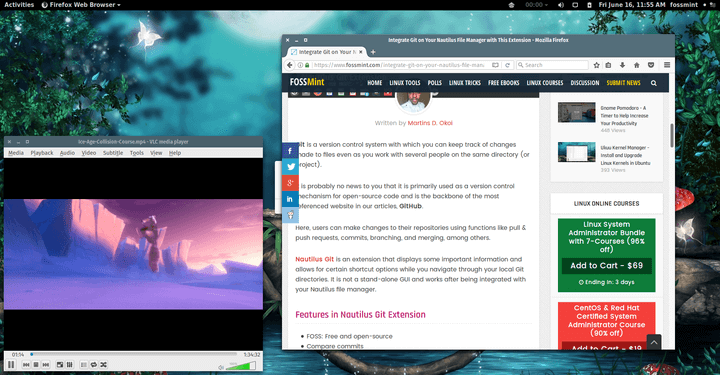Skip to previous media in VLC
720x375 pixels.
[x=26, y=364]
